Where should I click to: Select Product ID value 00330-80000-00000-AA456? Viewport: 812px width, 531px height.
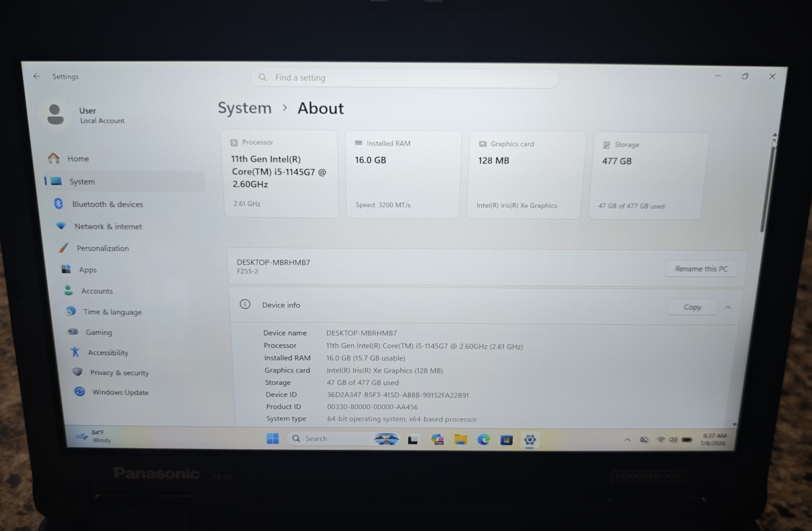point(373,407)
